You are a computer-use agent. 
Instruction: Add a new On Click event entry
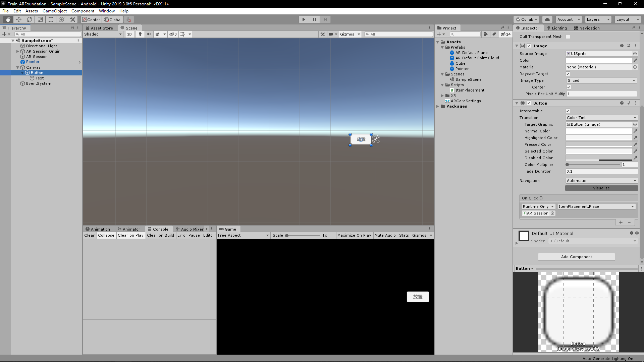coord(621,222)
